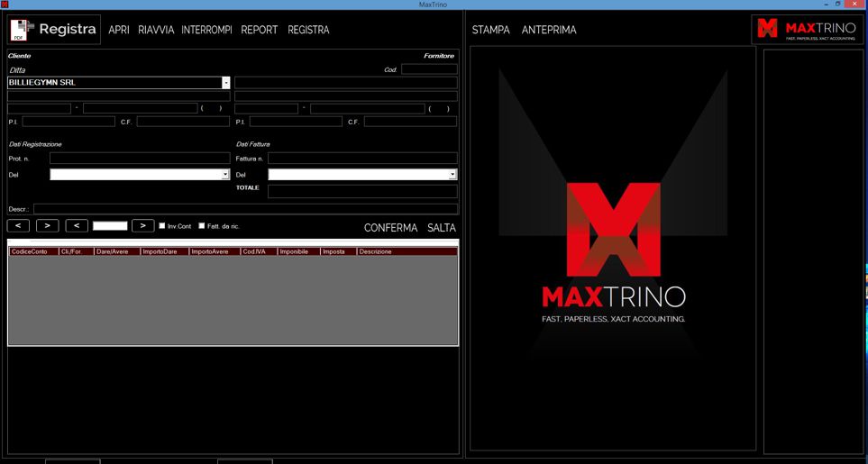Click the first '<' navigation button at far left
Viewport: 868px width, 464px height.
point(18,225)
